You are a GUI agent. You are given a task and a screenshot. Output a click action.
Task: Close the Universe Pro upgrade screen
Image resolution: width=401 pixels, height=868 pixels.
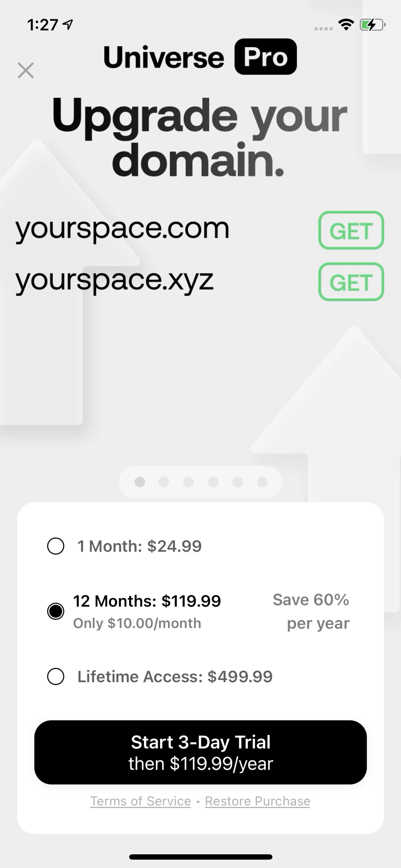(26, 70)
